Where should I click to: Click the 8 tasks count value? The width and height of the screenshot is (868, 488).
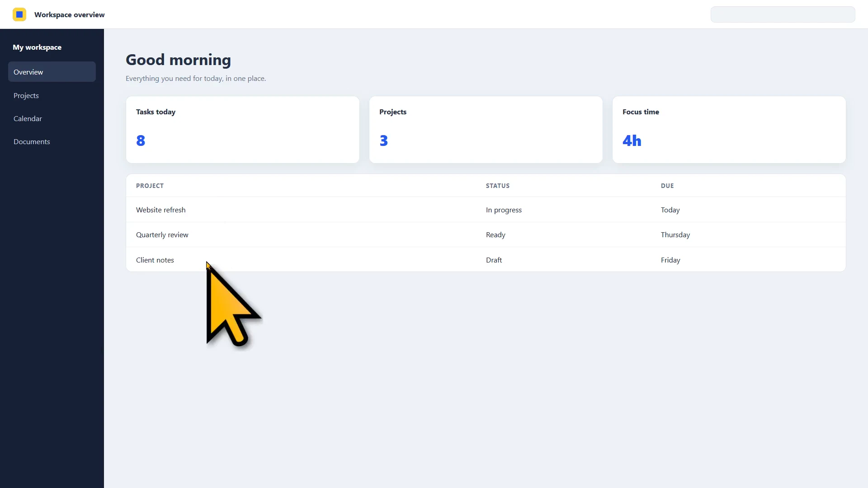pos(141,141)
